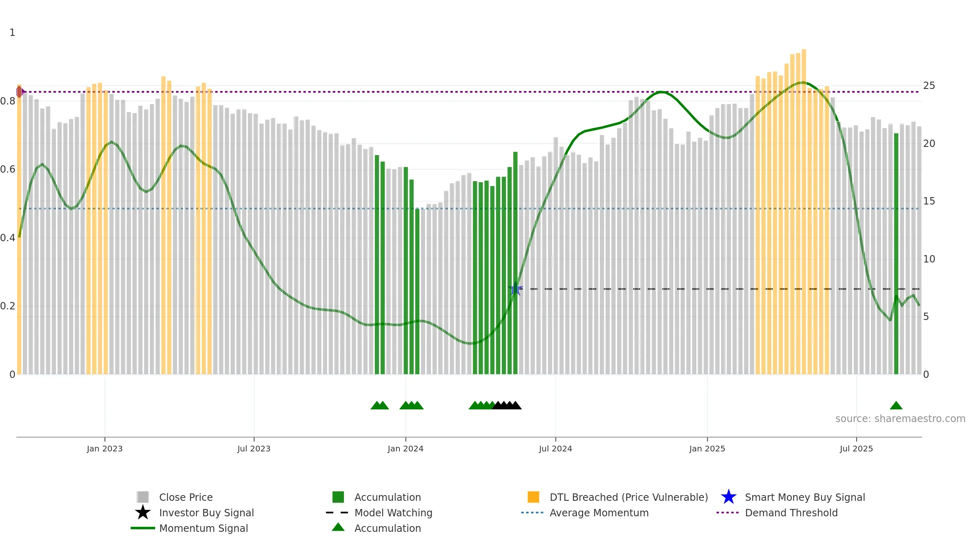980x551 pixels.
Task: Click the red diamond marker on Demand Threshold line
Action: coord(19,92)
